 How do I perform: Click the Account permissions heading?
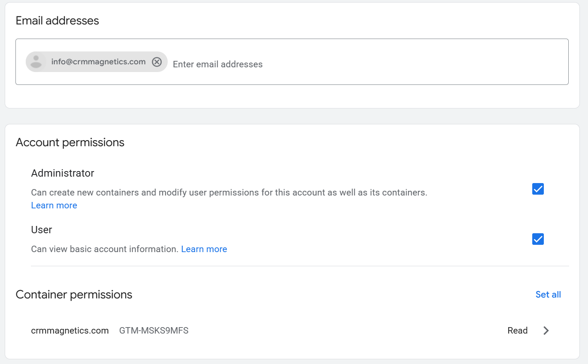point(70,142)
